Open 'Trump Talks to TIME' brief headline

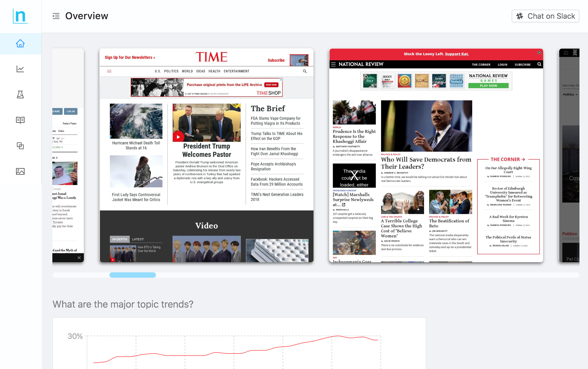coord(277,136)
